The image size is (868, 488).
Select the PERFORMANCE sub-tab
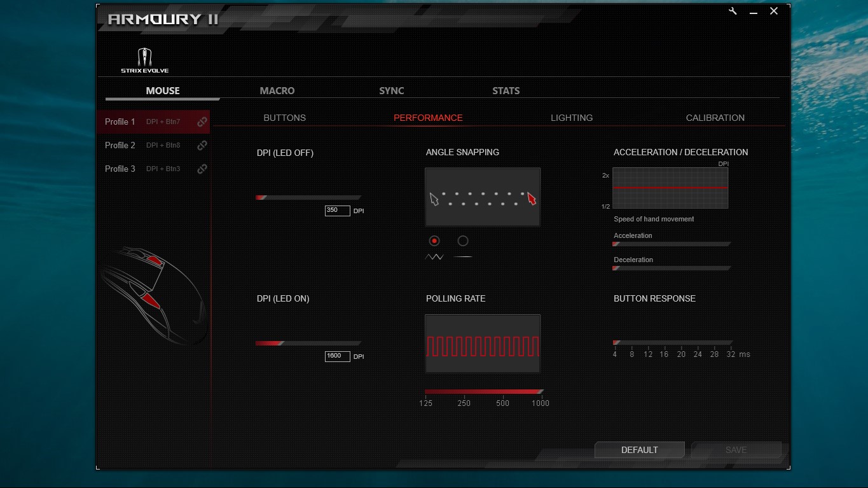pyautogui.click(x=428, y=118)
